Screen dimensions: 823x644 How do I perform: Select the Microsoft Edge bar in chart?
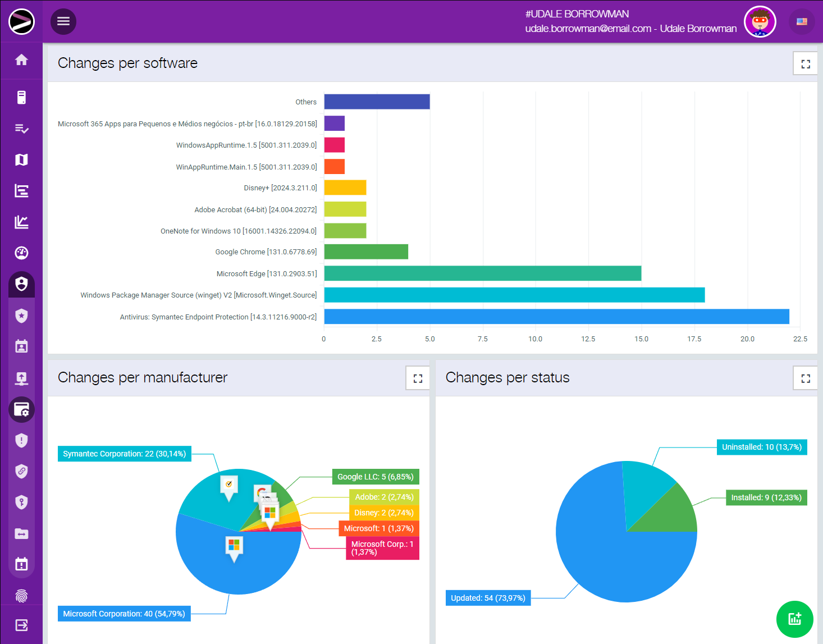482,273
